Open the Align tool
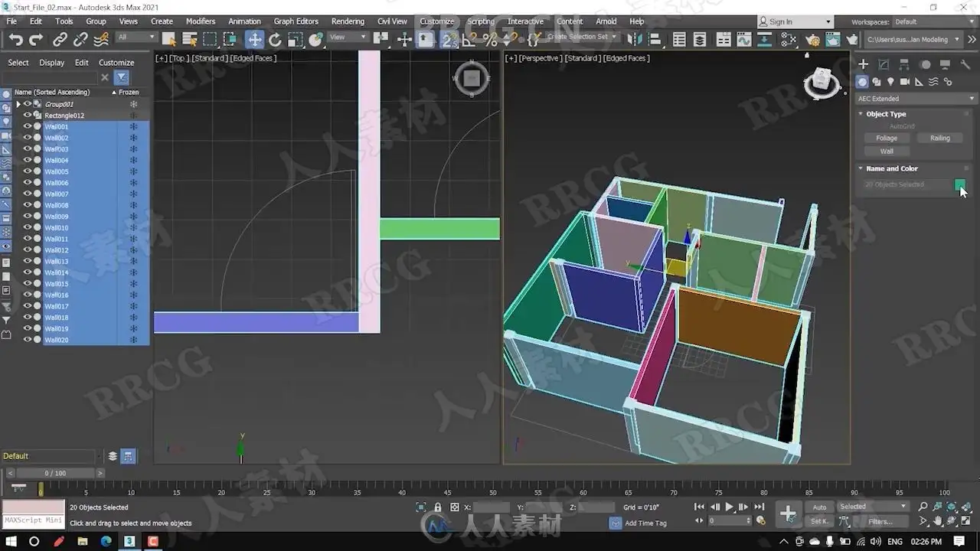 (655, 40)
